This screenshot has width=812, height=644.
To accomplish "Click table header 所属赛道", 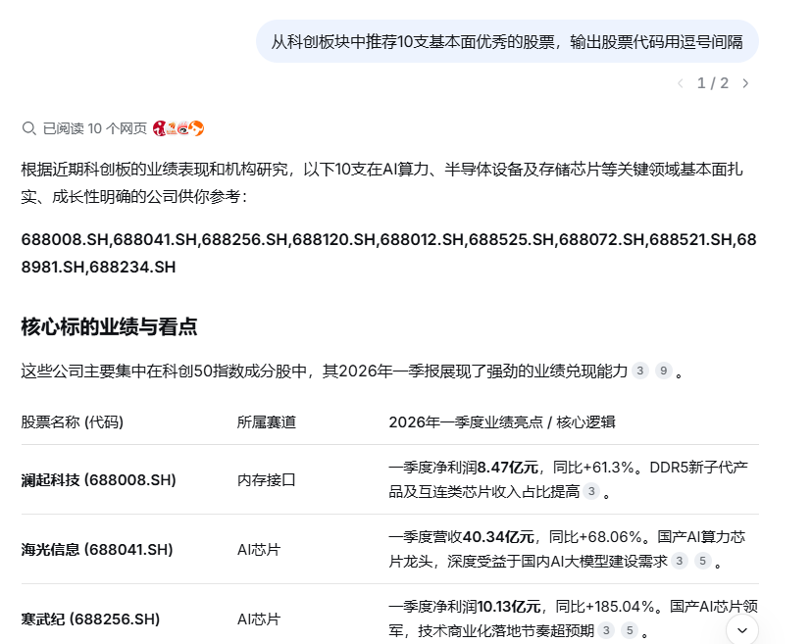I will click(x=267, y=421).
